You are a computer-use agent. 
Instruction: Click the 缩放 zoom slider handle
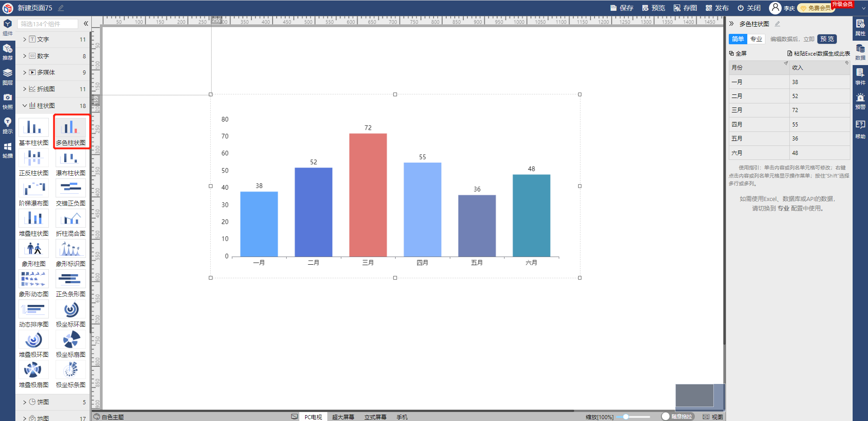626,416
